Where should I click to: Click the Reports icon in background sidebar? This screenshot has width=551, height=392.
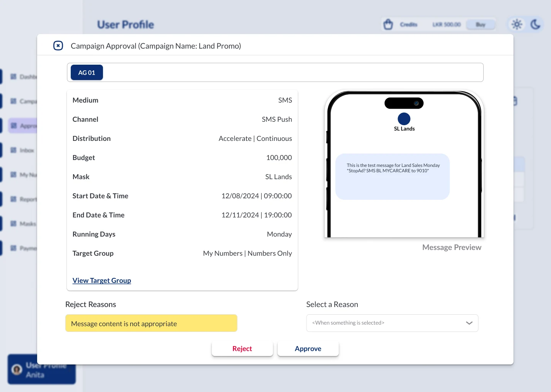(x=13, y=199)
